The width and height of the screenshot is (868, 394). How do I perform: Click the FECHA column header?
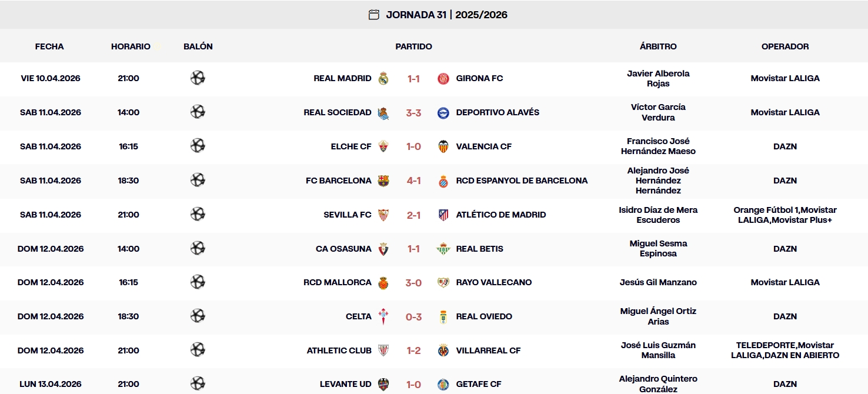coord(49,46)
